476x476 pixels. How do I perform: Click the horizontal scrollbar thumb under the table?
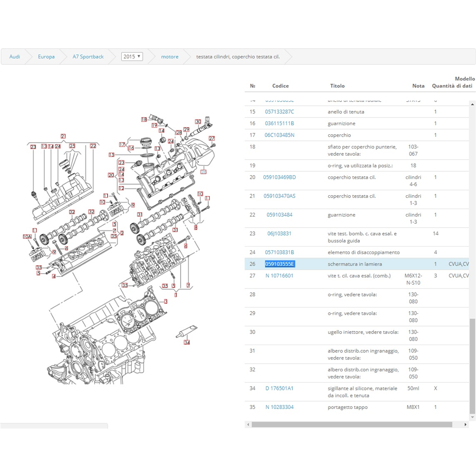(x=352, y=425)
